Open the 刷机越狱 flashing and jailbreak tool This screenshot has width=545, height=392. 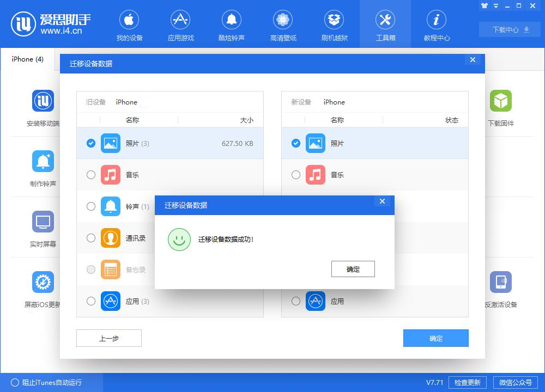334,24
